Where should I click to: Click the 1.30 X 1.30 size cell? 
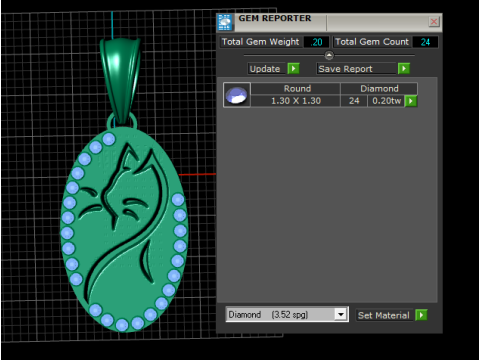(296, 101)
